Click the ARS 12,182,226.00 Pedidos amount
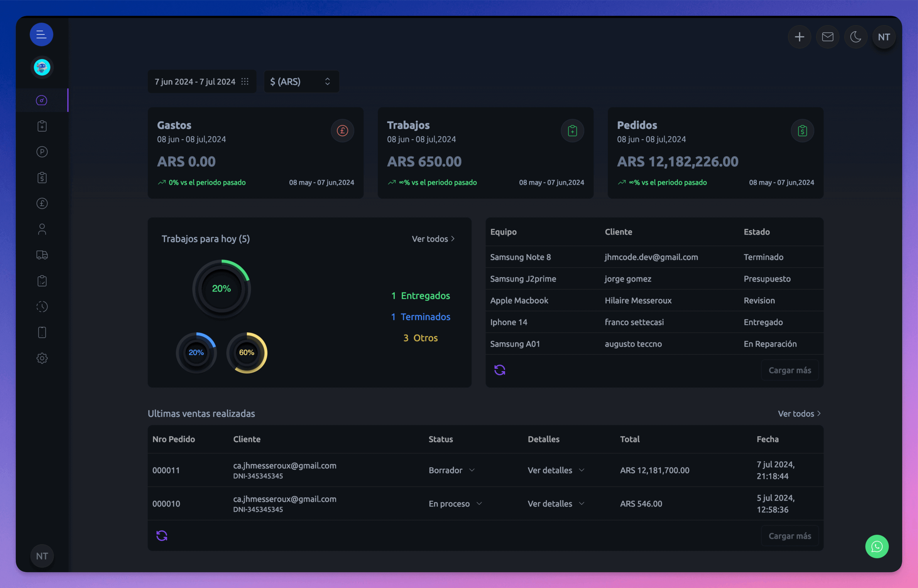The image size is (918, 588). click(677, 162)
